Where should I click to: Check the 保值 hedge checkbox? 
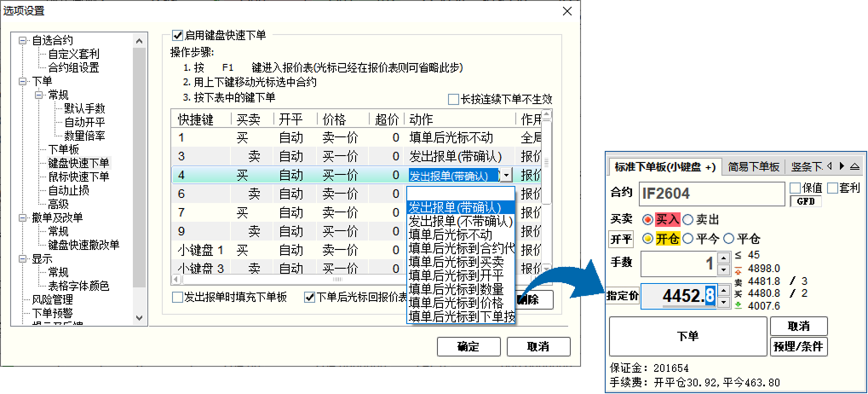click(795, 187)
